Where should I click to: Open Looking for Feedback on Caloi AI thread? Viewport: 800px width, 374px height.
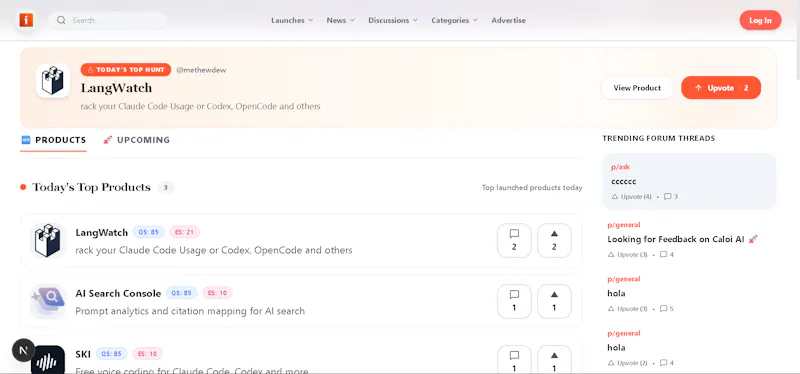(x=682, y=239)
